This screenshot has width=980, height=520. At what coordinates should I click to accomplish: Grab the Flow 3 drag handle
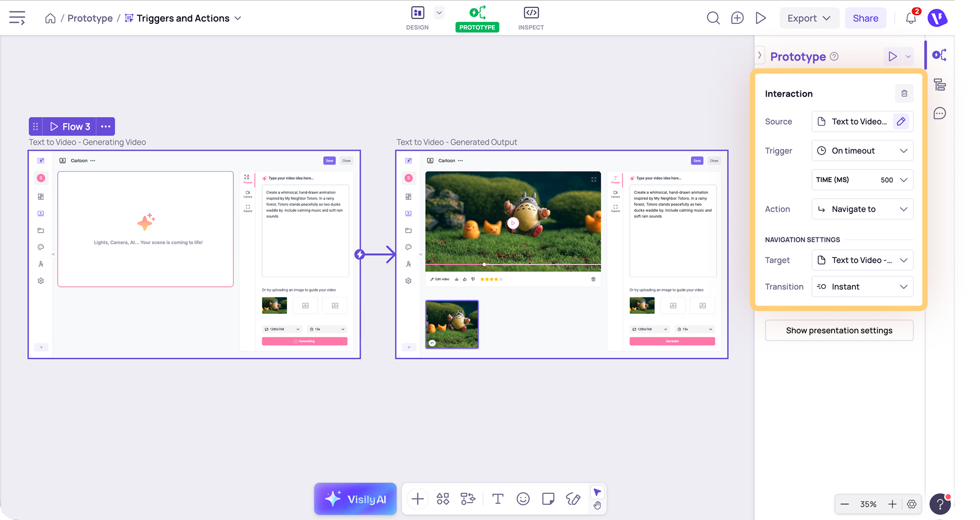pos(35,126)
